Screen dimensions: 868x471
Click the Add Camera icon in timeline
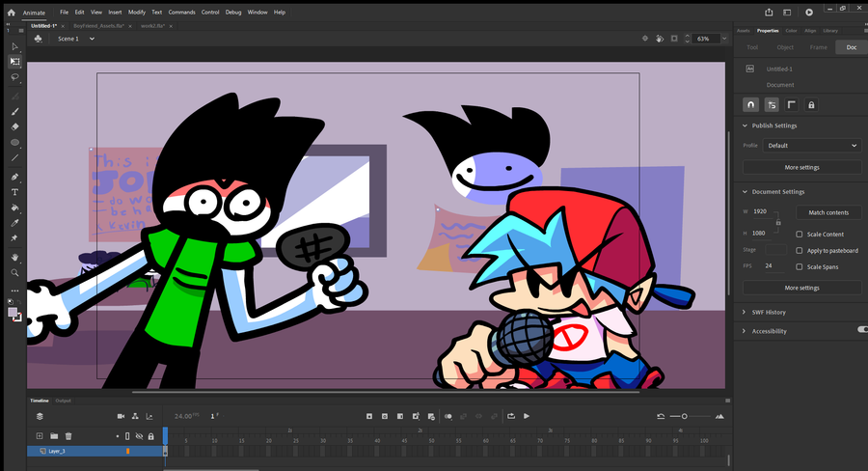pyautogui.click(x=121, y=416)
